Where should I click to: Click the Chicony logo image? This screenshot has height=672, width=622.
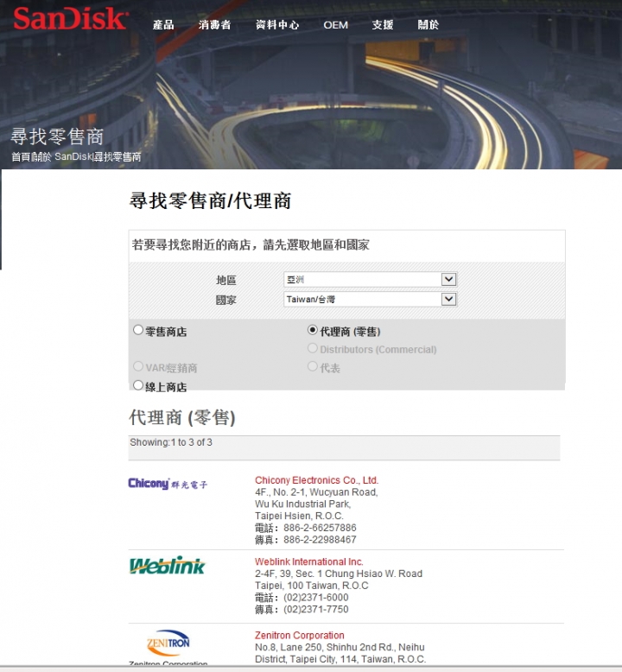(168, 484)
